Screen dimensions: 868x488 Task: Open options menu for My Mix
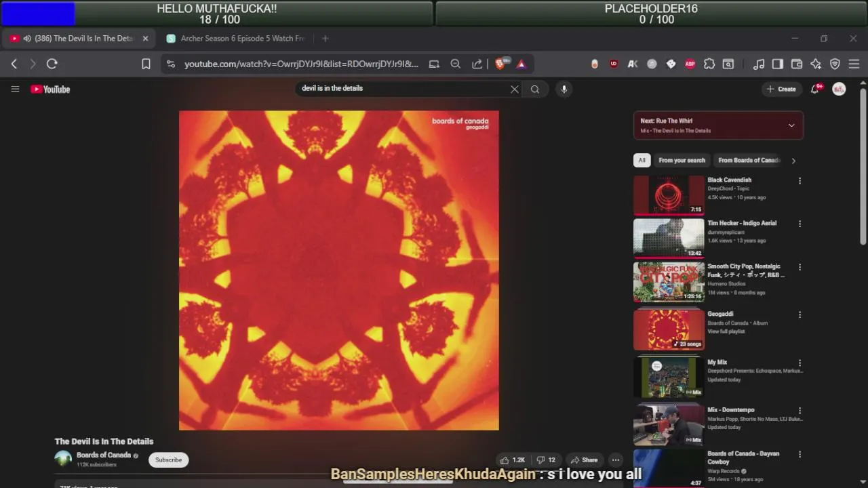(x=800, y=363)
